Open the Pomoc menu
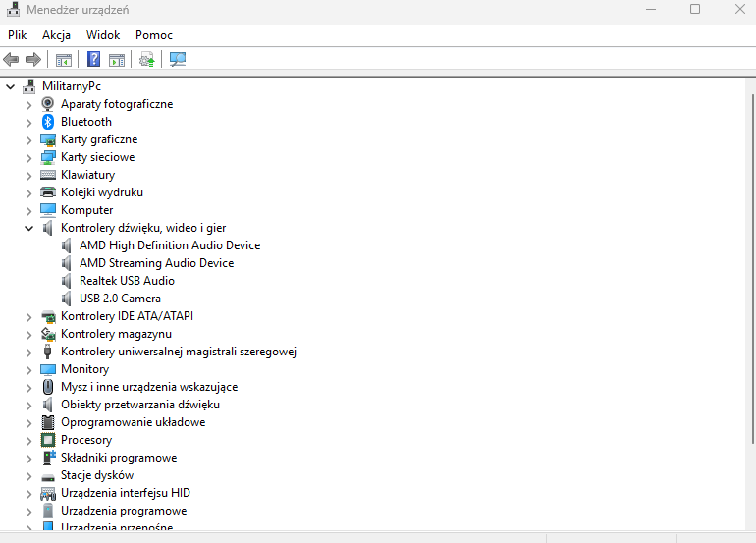Screen dimensions: 756x543 [x=154, y=34]
